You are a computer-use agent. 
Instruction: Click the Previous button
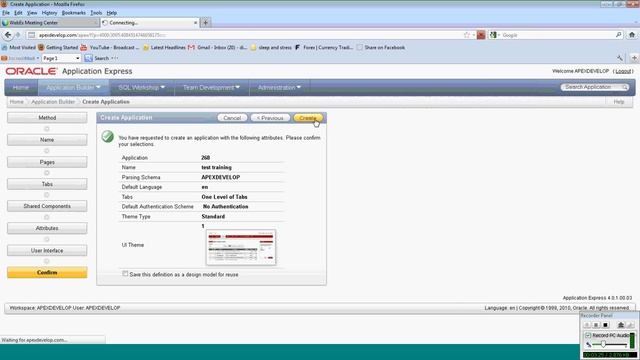click(270, 118)
